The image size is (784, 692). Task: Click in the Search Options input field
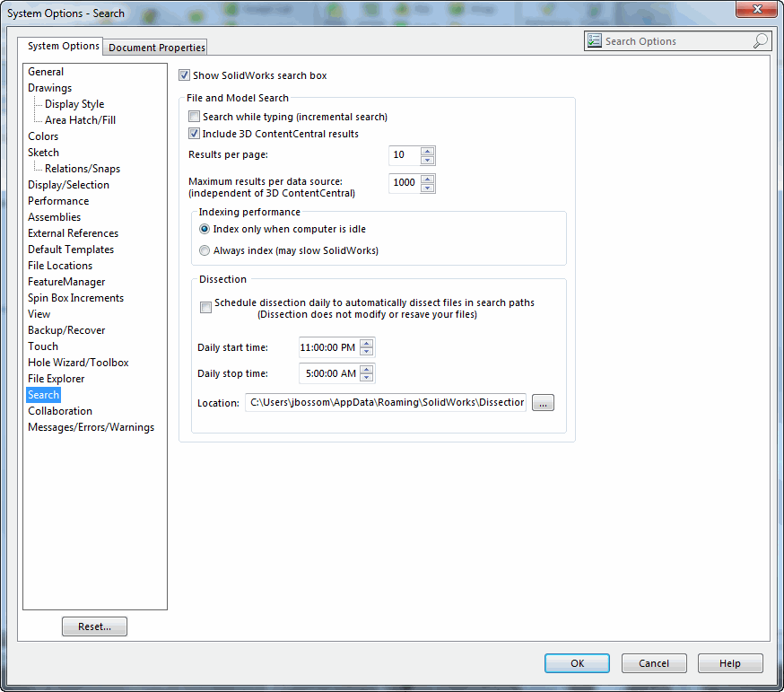677,41
